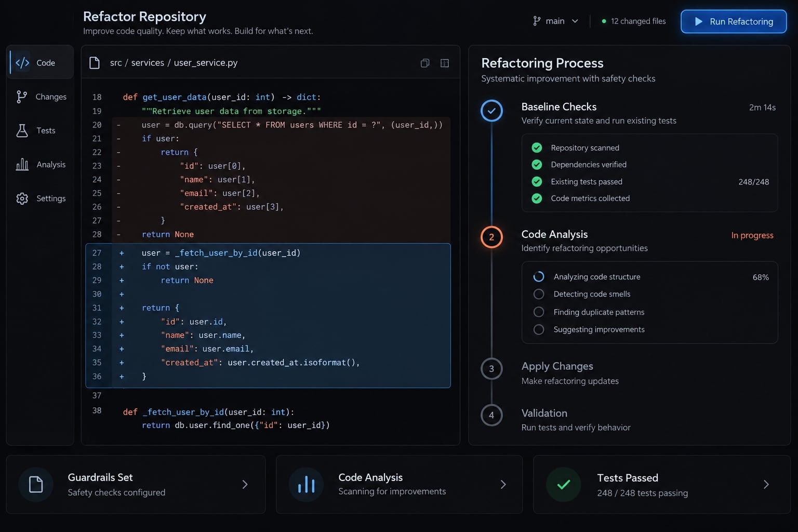Click the Analysis bar chart icon

tap(22, 165)
